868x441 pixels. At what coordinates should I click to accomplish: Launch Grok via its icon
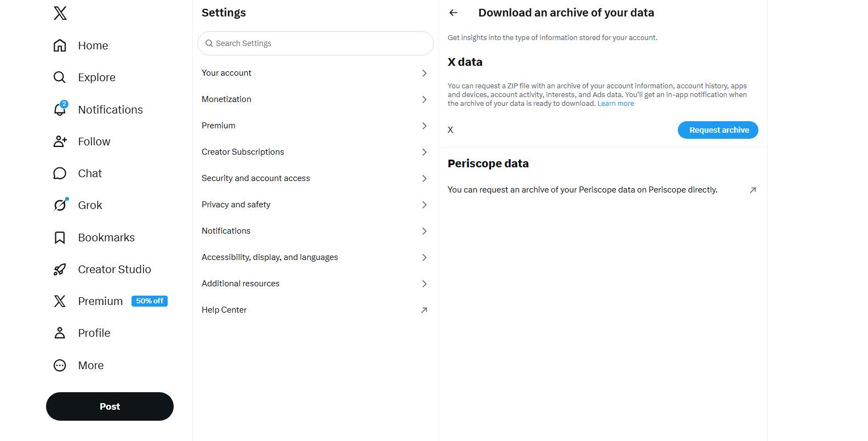[60, 205]
